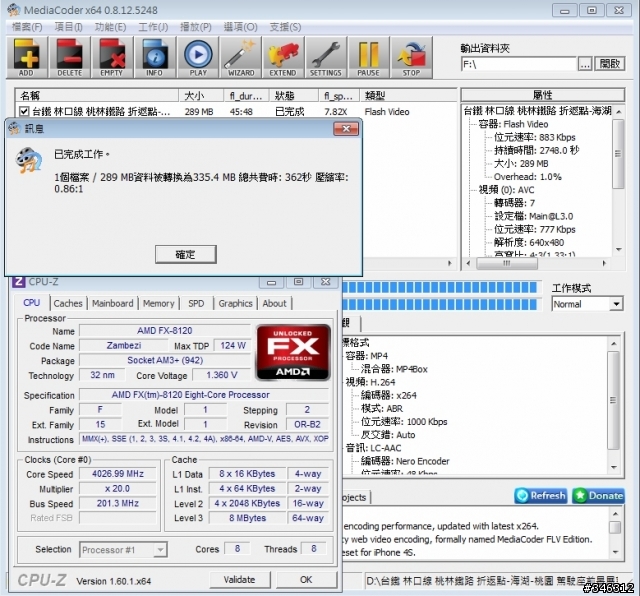Click the 確定 button in message dialog
This screenshot has width=640, height=596.
[x=186, y=254]
